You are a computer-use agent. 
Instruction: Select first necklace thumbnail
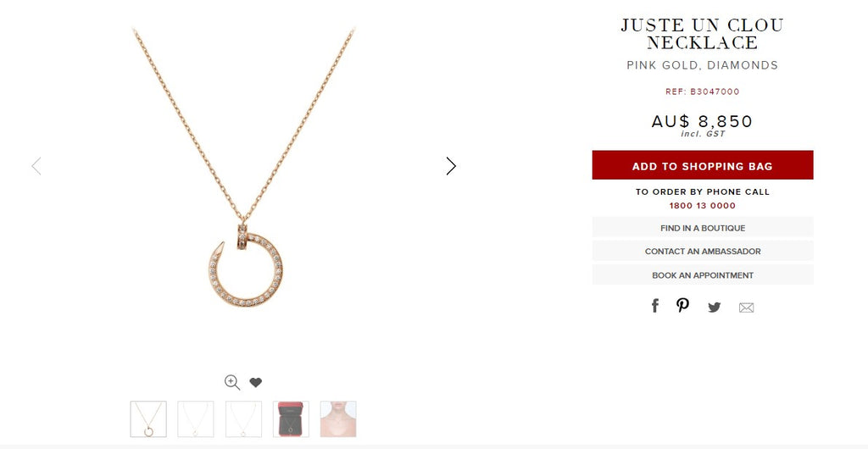pos(148,419)
